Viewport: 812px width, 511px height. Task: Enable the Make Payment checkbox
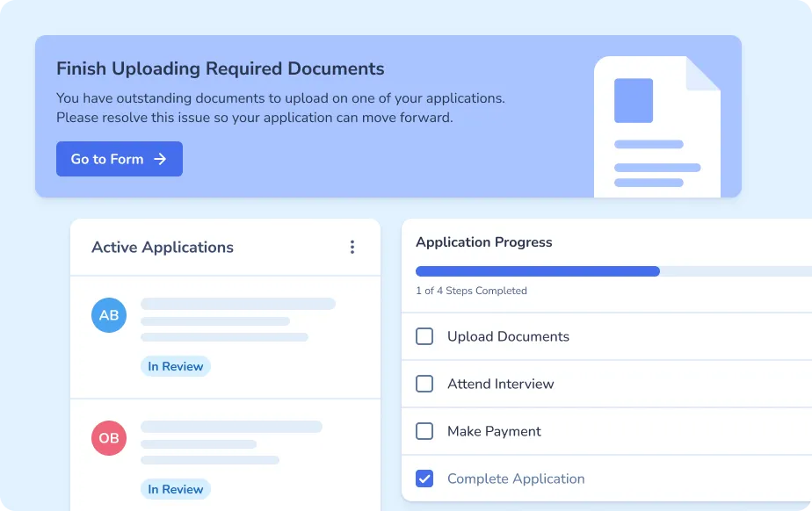424,431
